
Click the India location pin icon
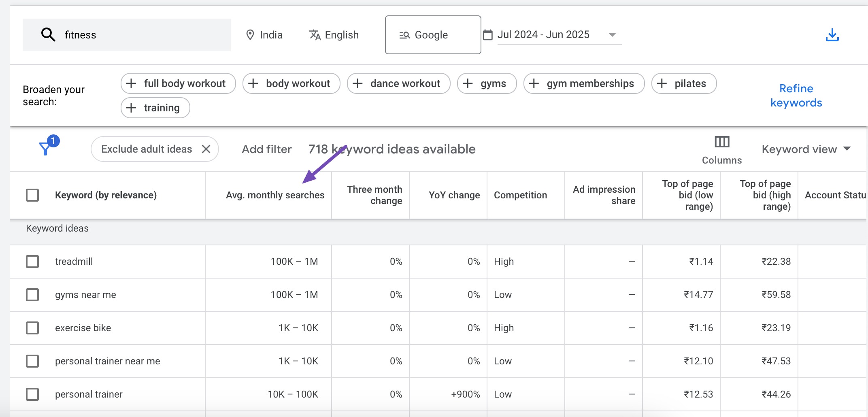pyautogui.click(x=250, y=35)
